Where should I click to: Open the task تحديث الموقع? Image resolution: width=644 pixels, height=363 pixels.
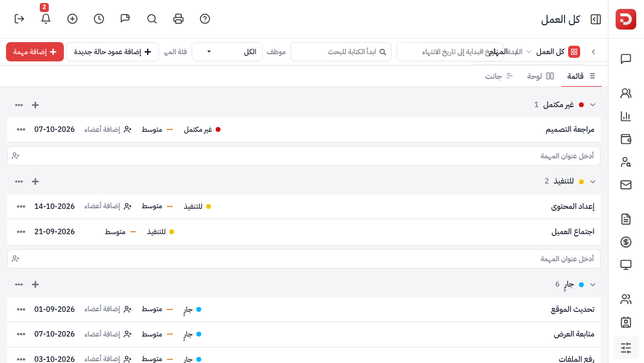click(572, 309)
